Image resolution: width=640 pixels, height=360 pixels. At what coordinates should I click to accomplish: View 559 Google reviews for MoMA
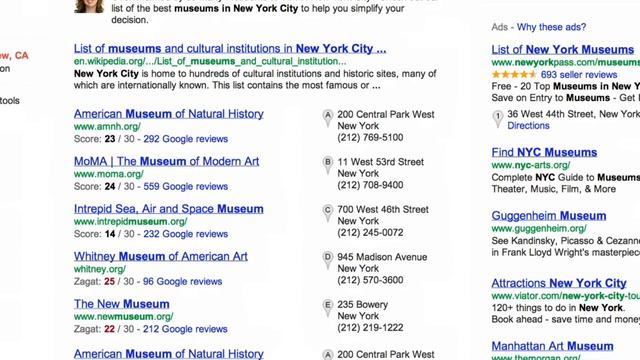tap(185, 187)
